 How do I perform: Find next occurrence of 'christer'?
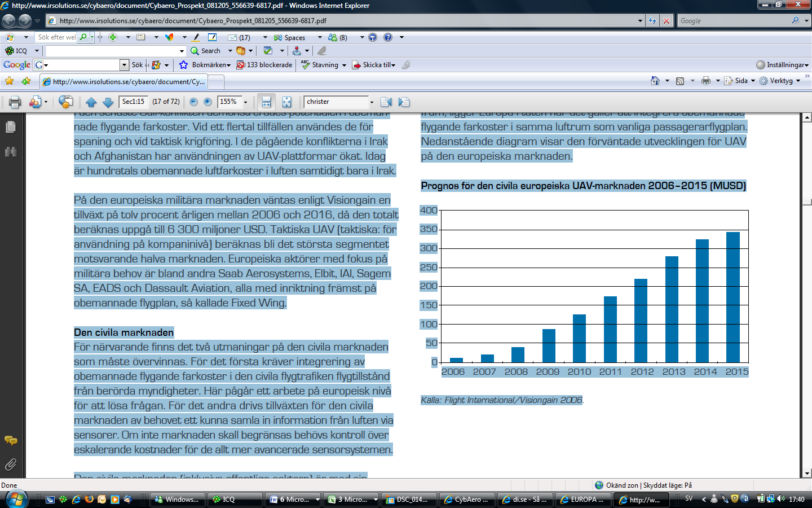click(x=404, y=102)
